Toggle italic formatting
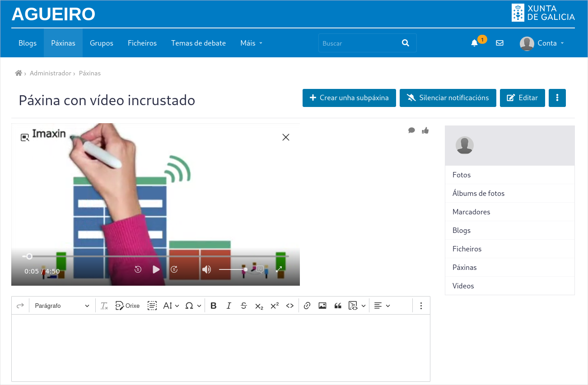 [229, 306]
